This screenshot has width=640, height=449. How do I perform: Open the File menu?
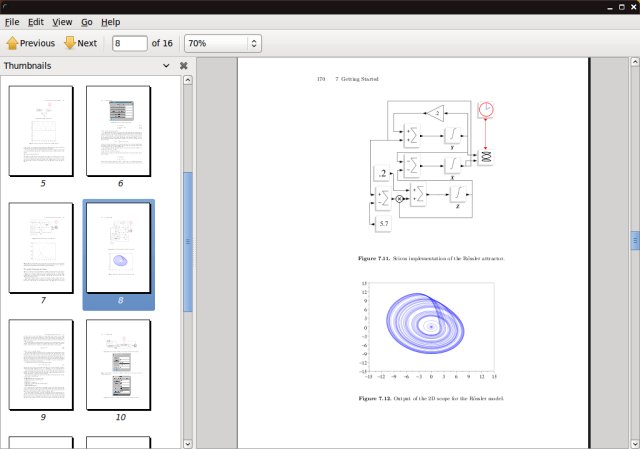point(12,21)
